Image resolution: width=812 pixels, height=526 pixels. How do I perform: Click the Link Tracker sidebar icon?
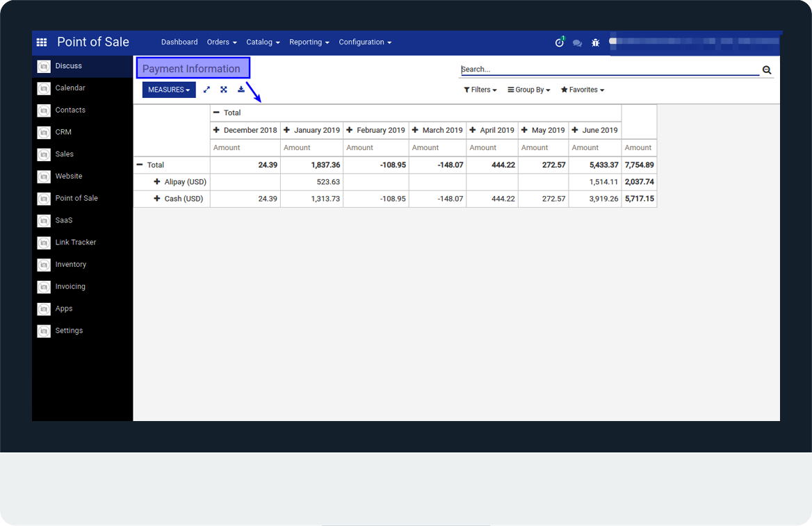tap(44, 243)
